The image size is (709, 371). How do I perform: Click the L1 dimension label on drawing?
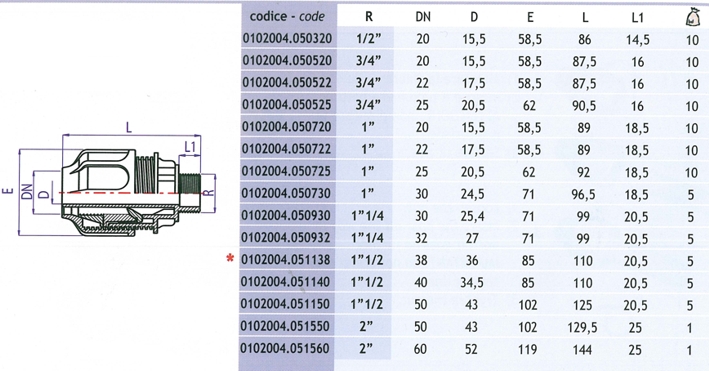[190, 147]
